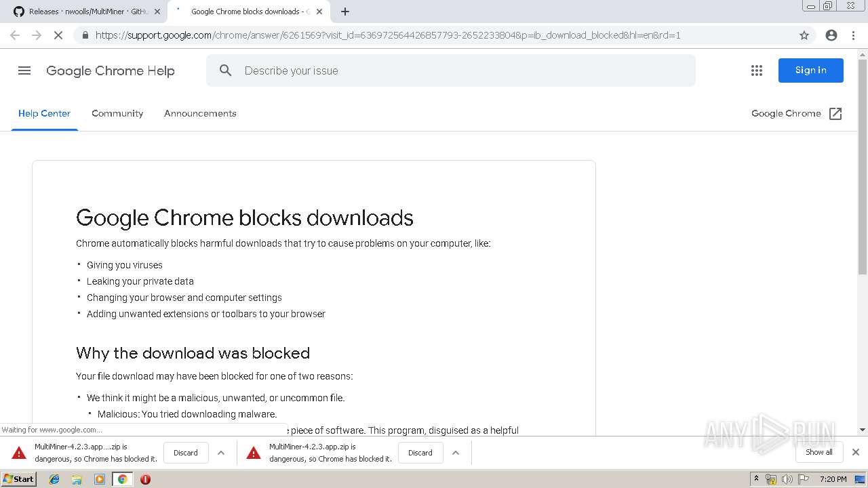Viewport: 868px width, 488px height.
Task: Open Google Chrome external link icon
Action: [835, 114]
